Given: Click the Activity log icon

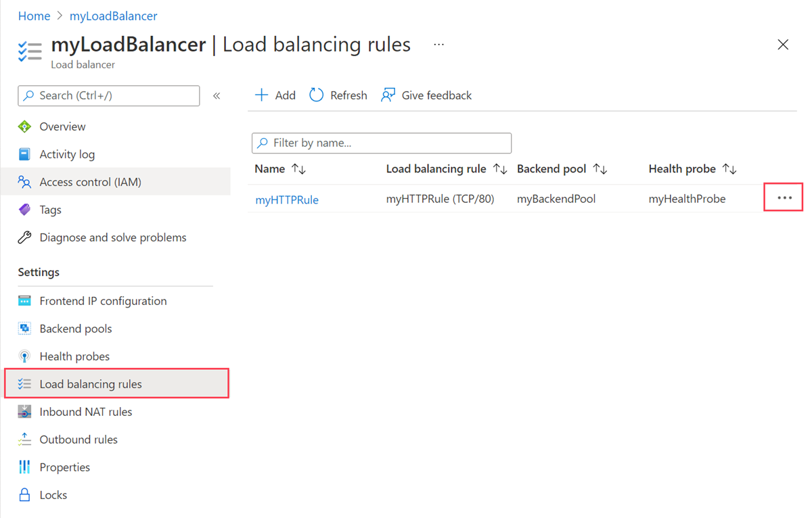Looking at the screenshot, I should click(25, 154).
